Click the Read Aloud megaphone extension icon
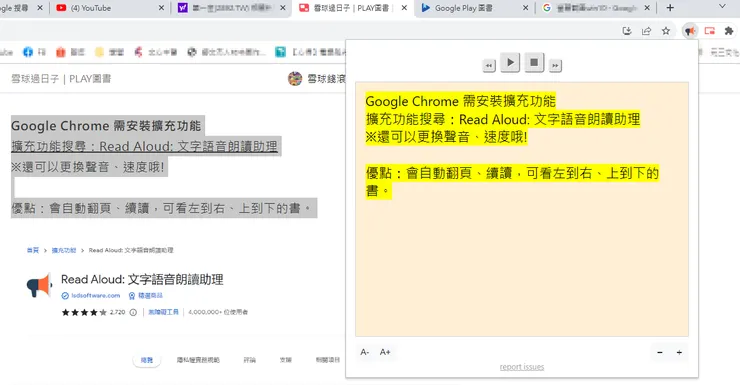 coord(690,31)
